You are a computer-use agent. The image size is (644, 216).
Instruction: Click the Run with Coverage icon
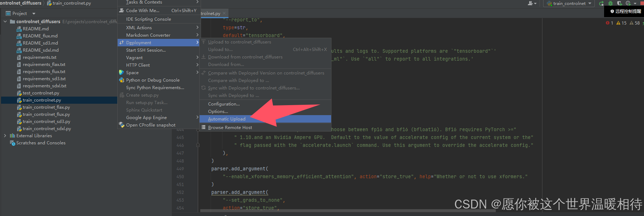[x=619, y=3]
